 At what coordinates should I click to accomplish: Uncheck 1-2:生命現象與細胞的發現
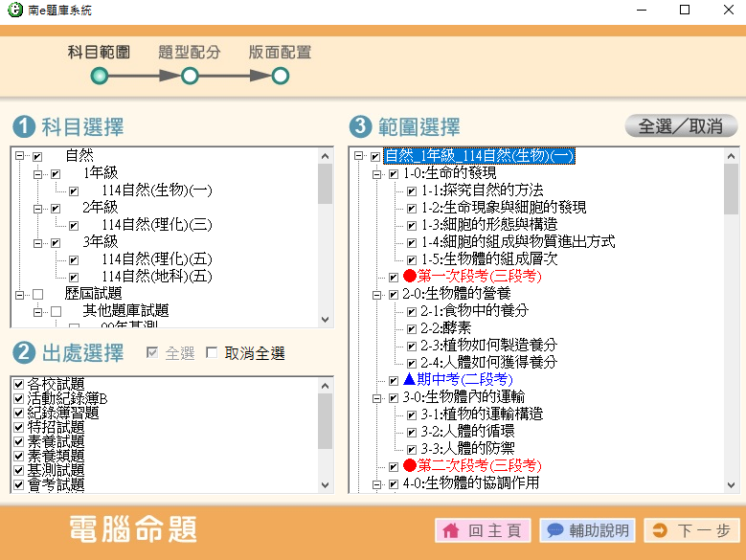click(x=412, y=208)
